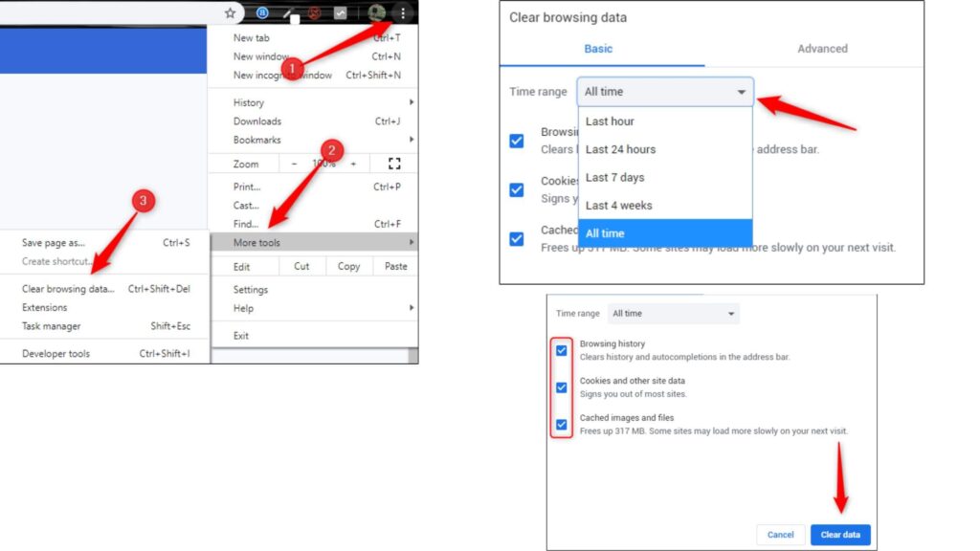Click the fullscreen icon beside the Zoom controls
This screenshot has width=980, height=551.
[x=394, y=163]
